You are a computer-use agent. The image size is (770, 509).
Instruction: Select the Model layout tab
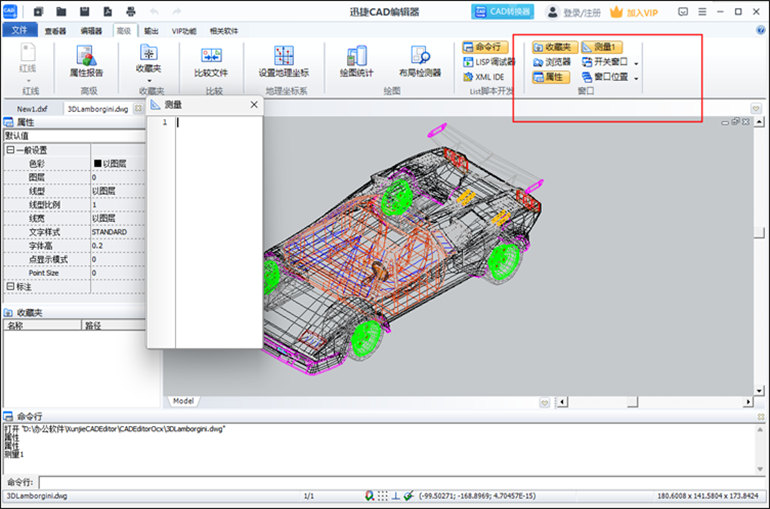(x=183, y=401)
